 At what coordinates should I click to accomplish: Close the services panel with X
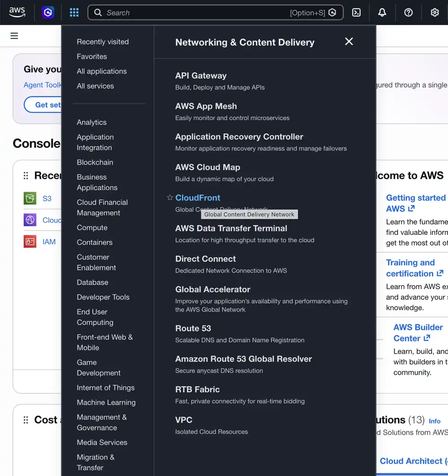pyautogui.click(x=349, y=42)
